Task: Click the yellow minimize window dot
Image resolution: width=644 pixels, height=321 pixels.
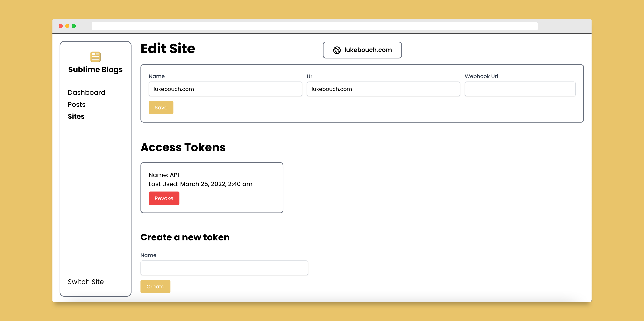Action: click(x=67, y=26)
